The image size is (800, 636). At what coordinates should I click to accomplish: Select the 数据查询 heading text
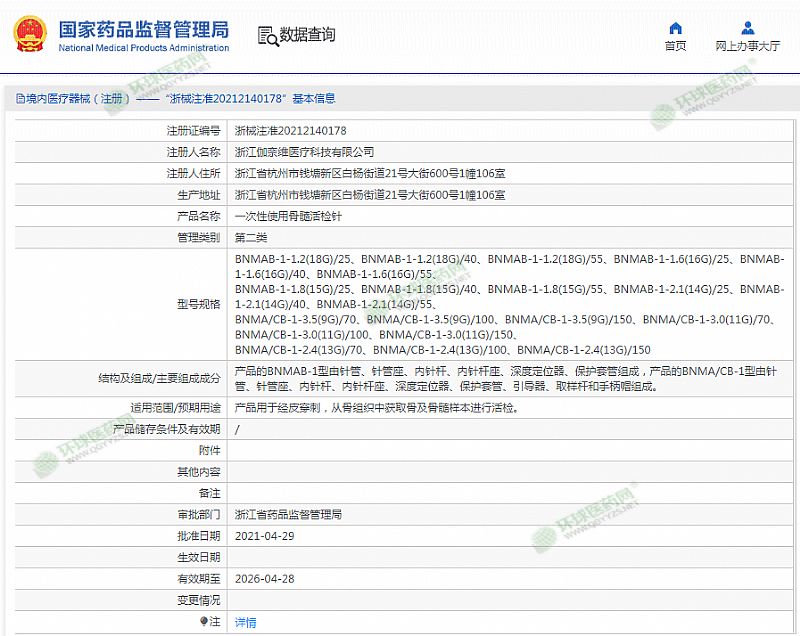point(307,35)
